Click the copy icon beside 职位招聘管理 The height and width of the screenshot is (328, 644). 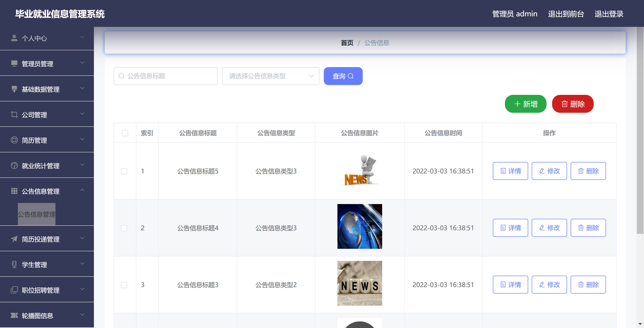pos(14,290)
